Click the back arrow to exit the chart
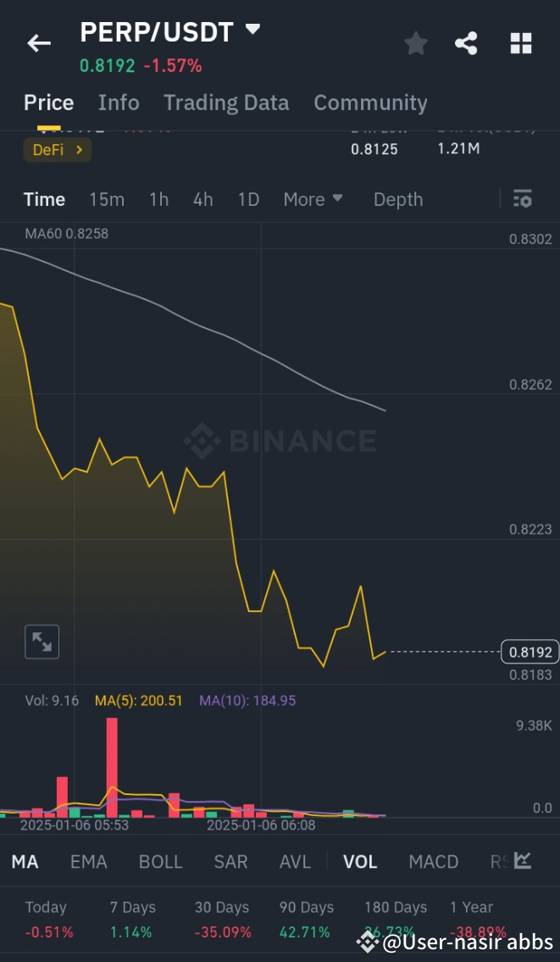Image resolution: width=560 pixels, height=962 pixels. 39,42
